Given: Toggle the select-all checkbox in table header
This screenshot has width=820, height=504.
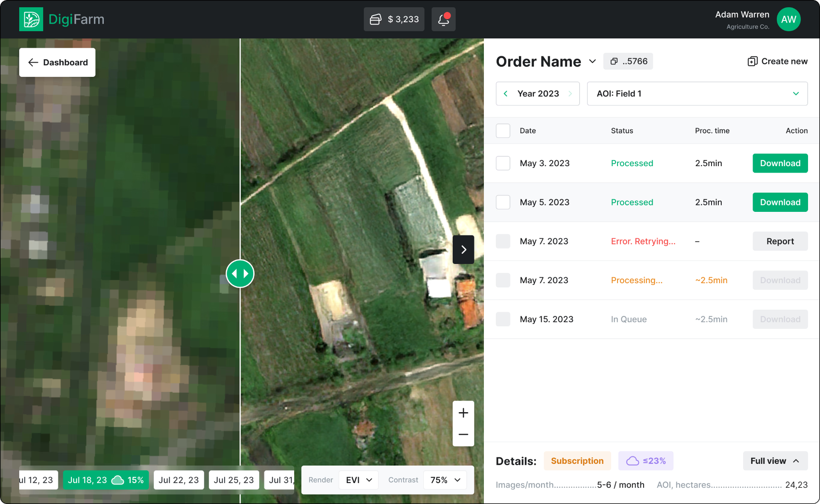Looking at the screenshot, I should [503, 131].
